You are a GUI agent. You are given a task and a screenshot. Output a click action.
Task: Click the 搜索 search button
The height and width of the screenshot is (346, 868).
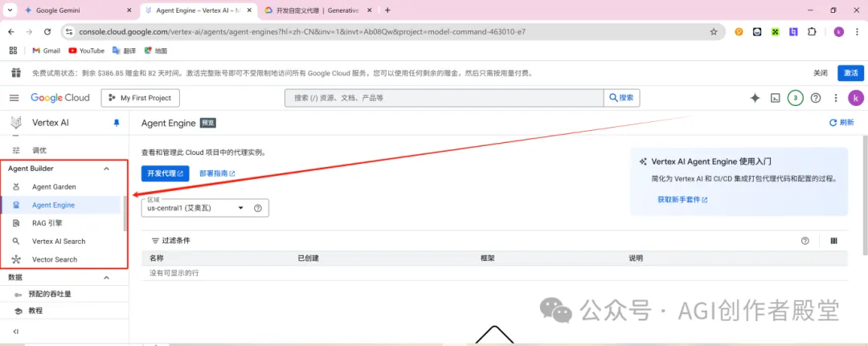coord(621,98)
